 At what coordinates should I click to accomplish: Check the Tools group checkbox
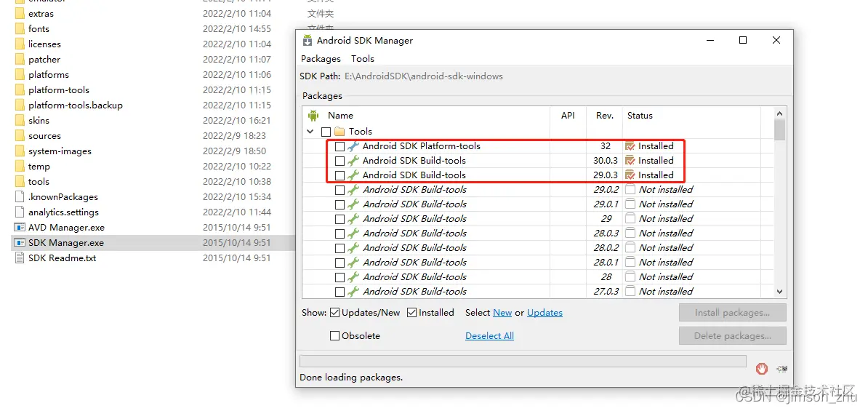[x=326, y=132]
